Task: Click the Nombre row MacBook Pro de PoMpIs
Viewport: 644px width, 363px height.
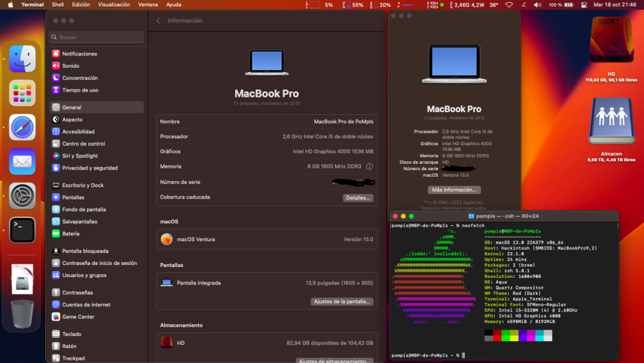Action: [267, 122]
